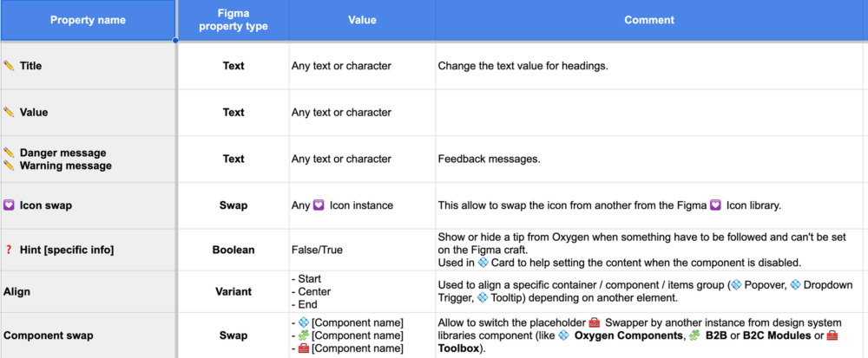Click the blue selection handle under Property name
The image size is (868, 358).
coord(175,41)
